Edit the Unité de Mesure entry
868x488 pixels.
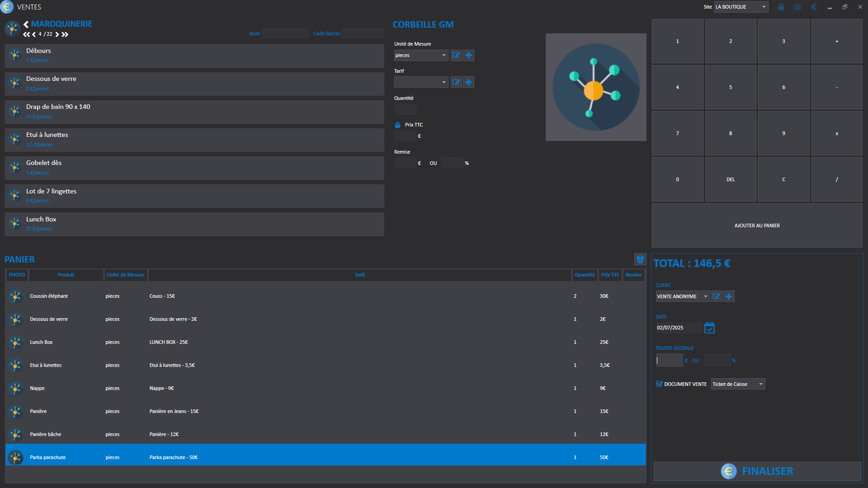coord(456,55)
